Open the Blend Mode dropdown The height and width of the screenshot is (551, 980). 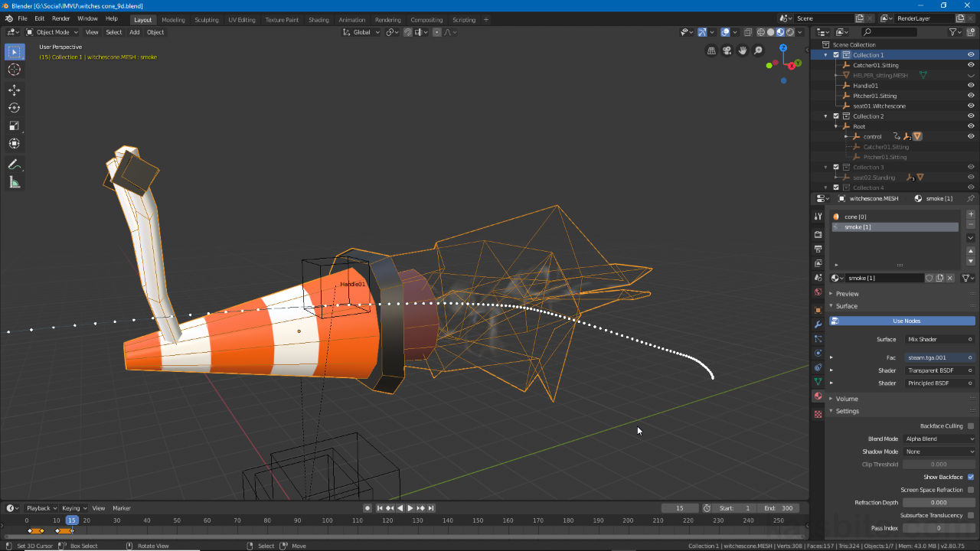point(939,439)
